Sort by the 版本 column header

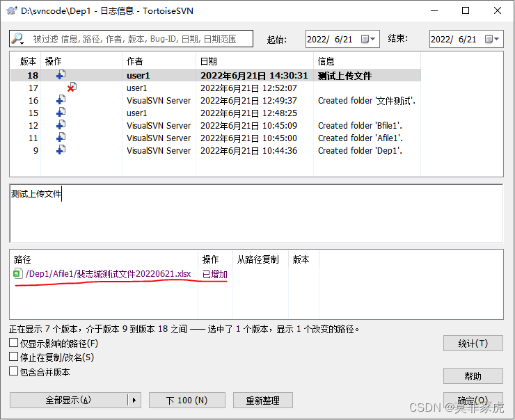click(x=25, y=61)
